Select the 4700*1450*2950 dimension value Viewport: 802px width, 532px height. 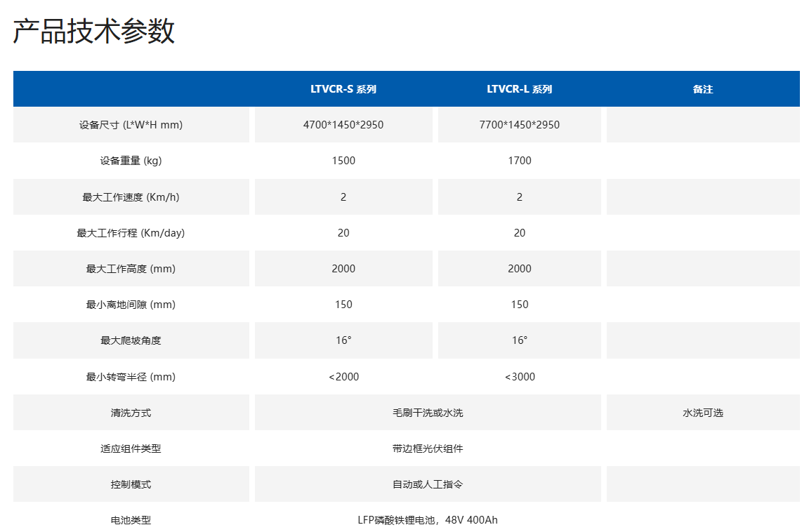coord(343,125)
